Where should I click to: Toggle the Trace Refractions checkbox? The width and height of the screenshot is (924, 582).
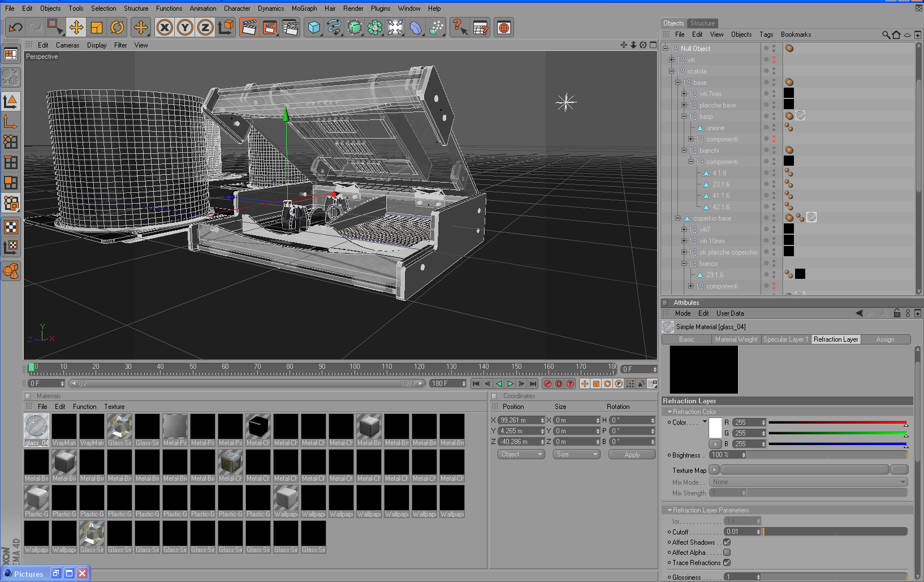point(727,563)
